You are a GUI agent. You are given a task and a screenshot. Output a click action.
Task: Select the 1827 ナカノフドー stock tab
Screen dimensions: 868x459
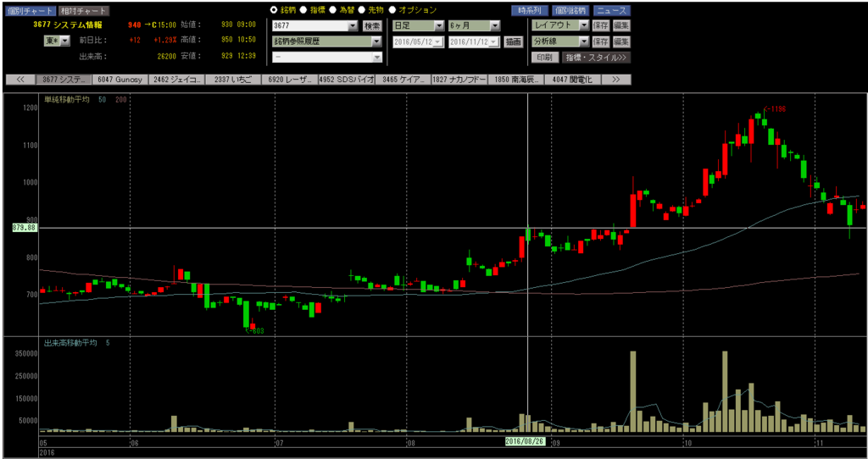pyautogui.click(x=459, y=80)
